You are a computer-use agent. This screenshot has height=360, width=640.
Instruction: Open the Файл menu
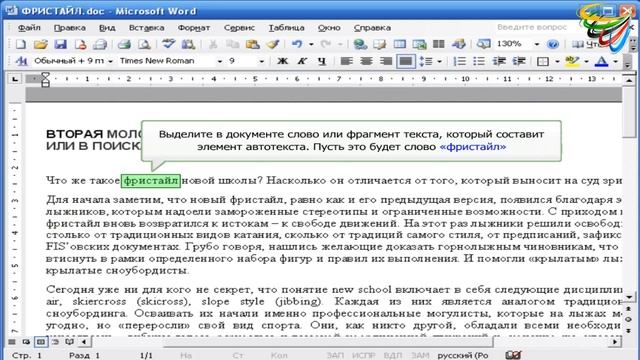(29, 28)
